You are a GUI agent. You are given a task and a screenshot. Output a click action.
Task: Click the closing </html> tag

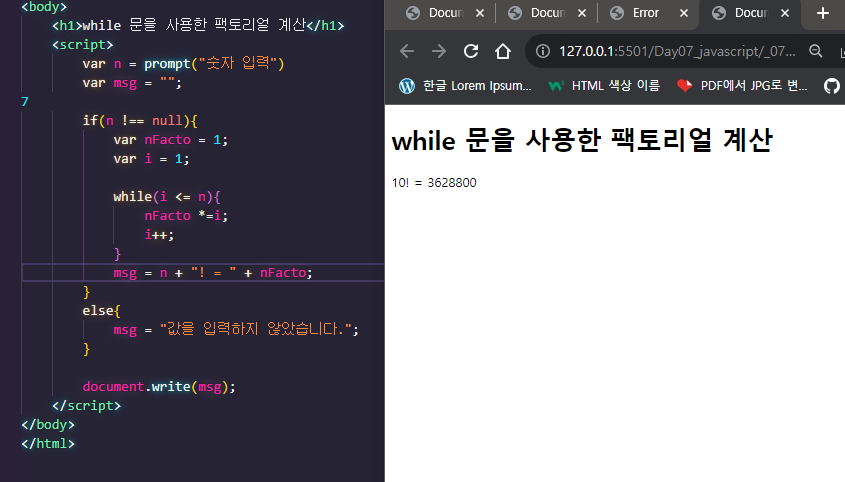click(48, 444)
